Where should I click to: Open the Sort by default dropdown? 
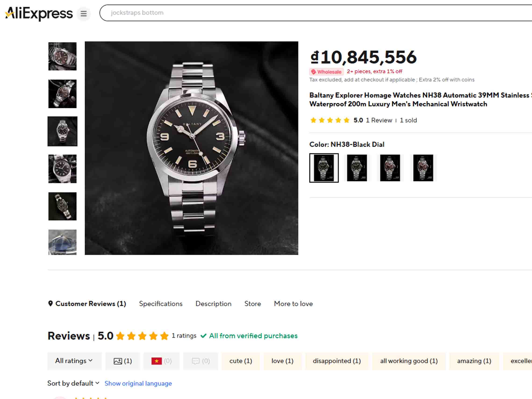click(73, 383)
